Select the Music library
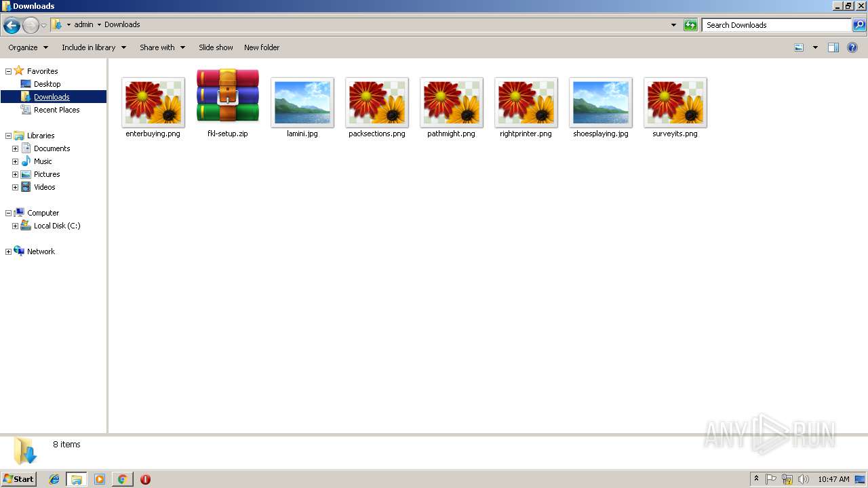 point(43,161)
